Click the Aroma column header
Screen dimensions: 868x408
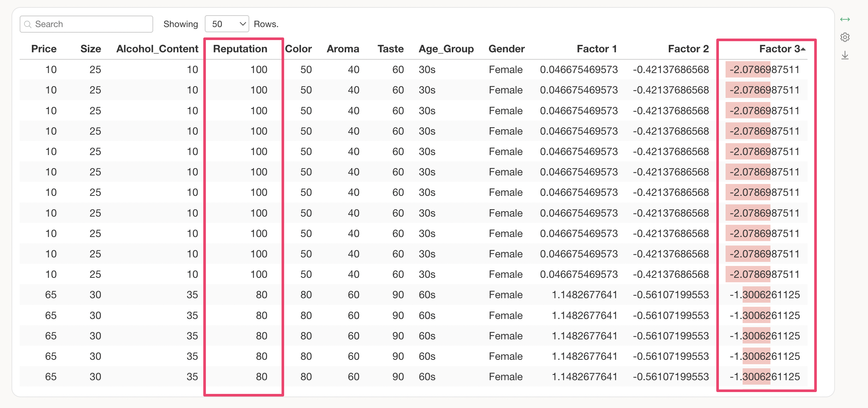click(343, 49)
